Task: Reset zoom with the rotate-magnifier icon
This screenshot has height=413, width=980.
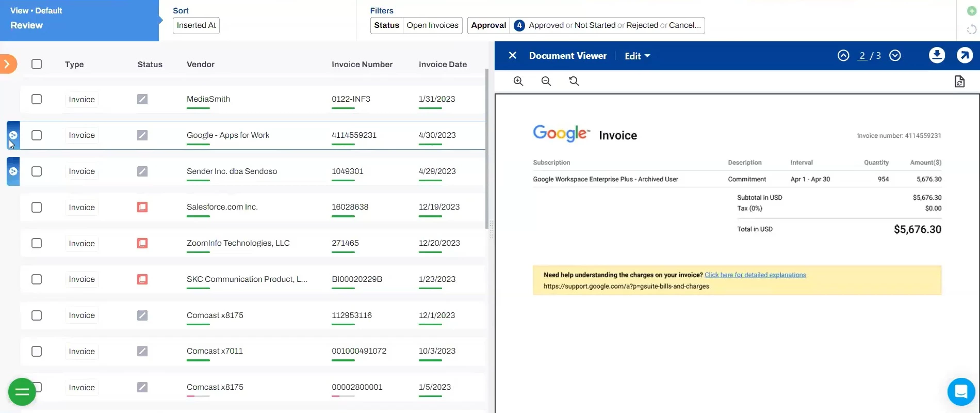Action: click(574, 81)
